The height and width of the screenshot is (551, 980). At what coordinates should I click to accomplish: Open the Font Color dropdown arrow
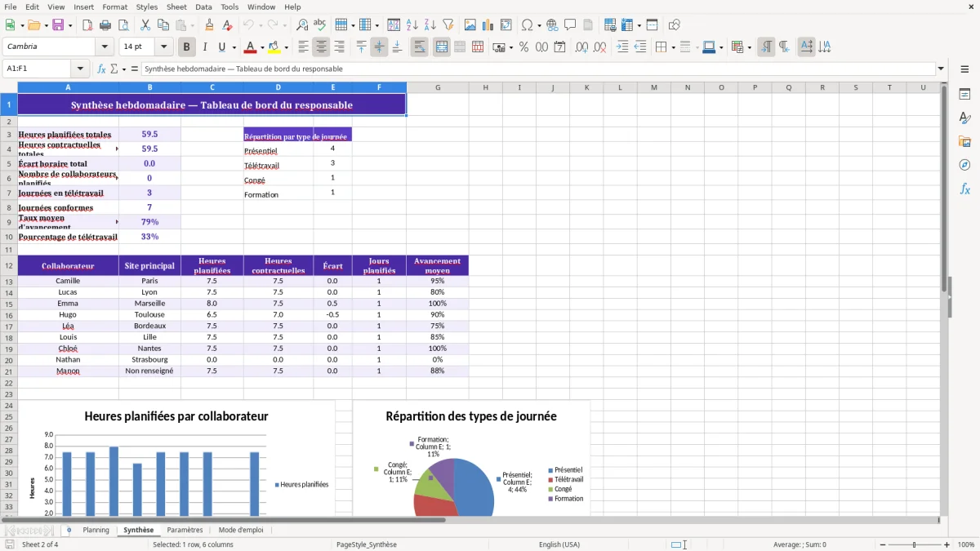point(262,47)
